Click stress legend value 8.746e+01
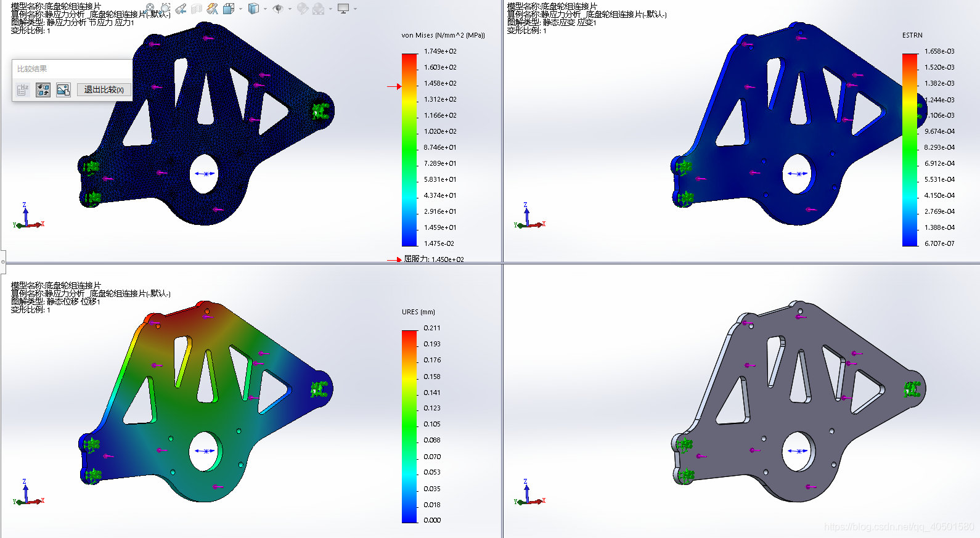The width and height of the screenshot is (980, 538). click(x=440, y=147)
